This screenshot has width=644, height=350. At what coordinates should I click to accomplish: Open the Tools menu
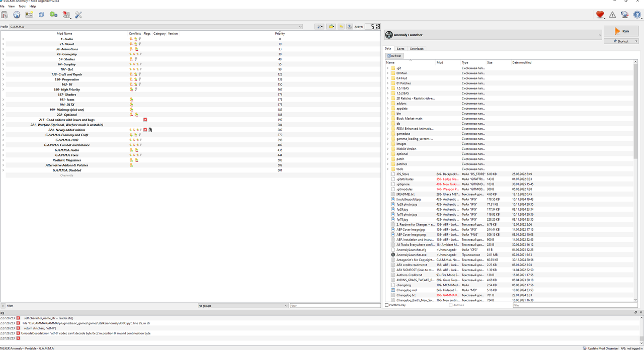coord(22,6)
